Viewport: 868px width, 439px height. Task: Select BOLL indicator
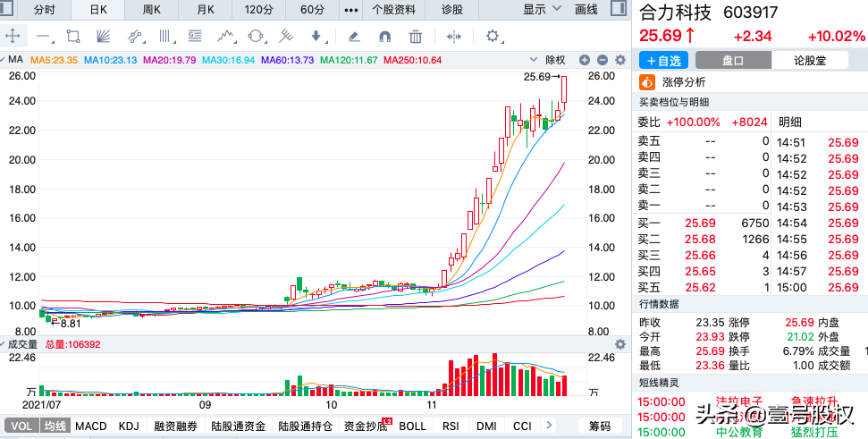[412, 426]
